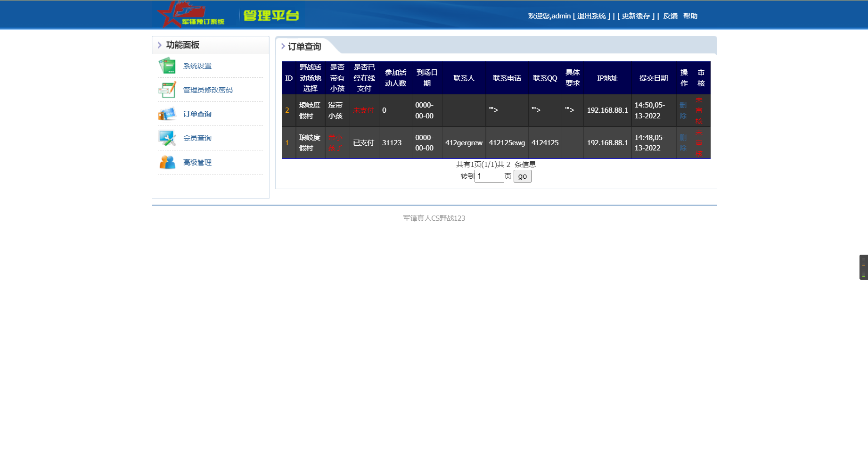The image size is (868, 449).
Task: Click the 联系QQ column header
Action: (x=545, y=78)
